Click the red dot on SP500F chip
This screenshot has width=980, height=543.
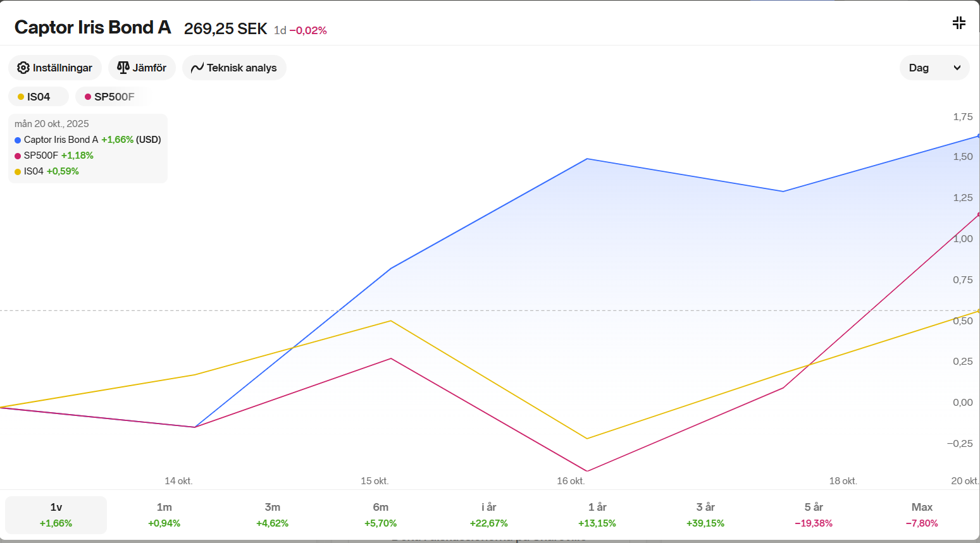click(x=88, y=97)
